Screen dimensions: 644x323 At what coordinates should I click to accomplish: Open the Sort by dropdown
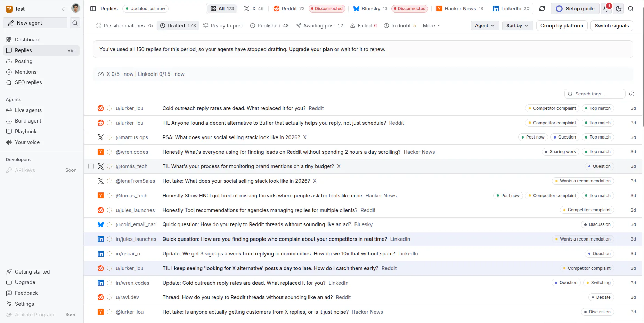(x=517, y=26)
